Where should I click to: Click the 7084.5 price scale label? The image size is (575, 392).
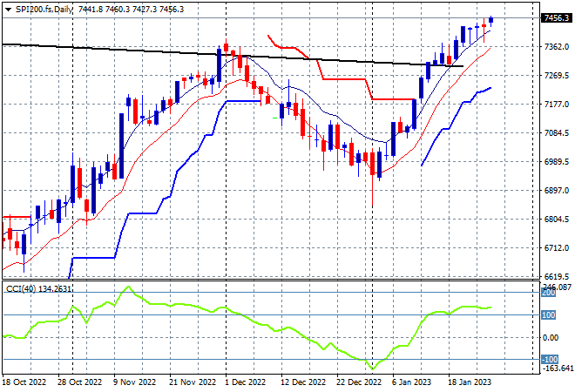click(557, 132)
